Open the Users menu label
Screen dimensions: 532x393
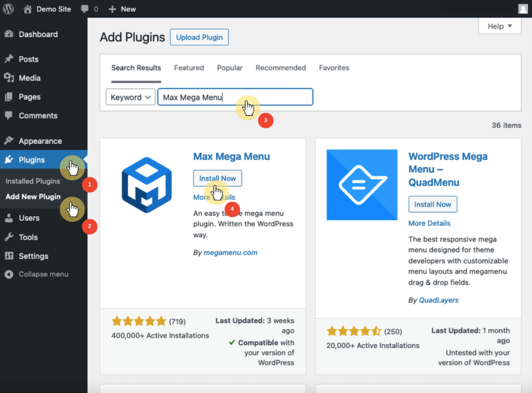click(29, 218)
